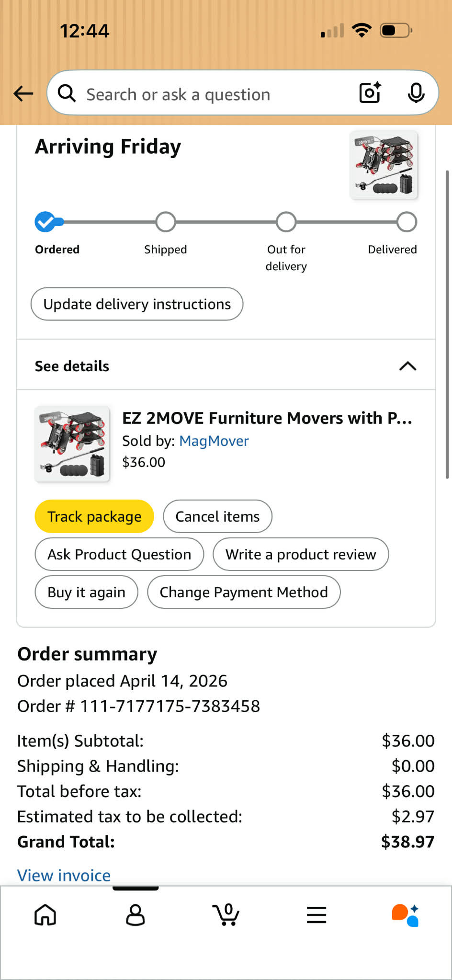
Task: Click View invoice link
Action: click(x=64, y=875)
